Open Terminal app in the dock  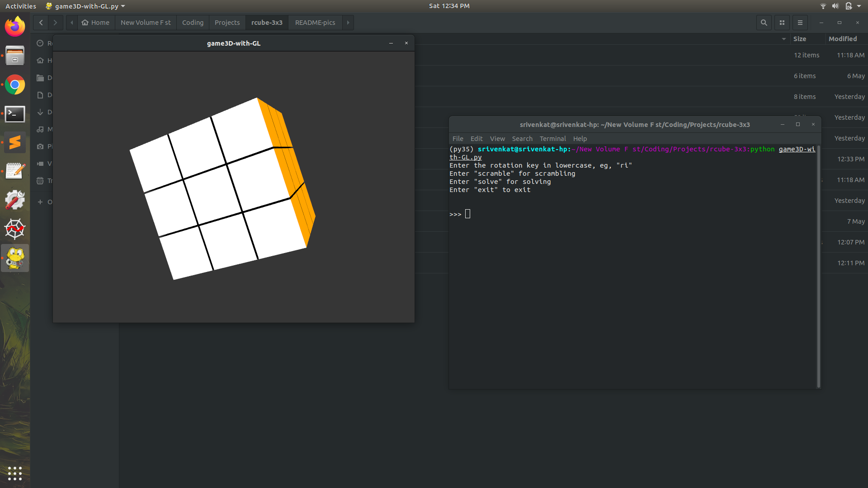point(15,114)
